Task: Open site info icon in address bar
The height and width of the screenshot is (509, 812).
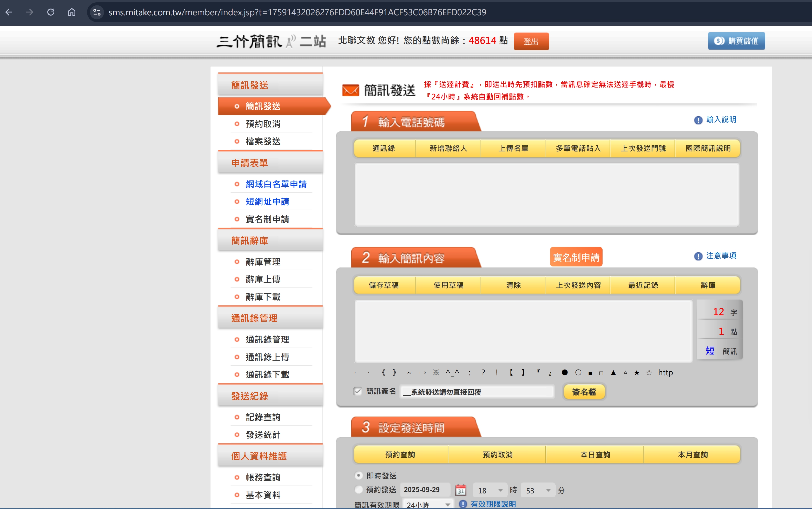Action: tap(97, 12)
